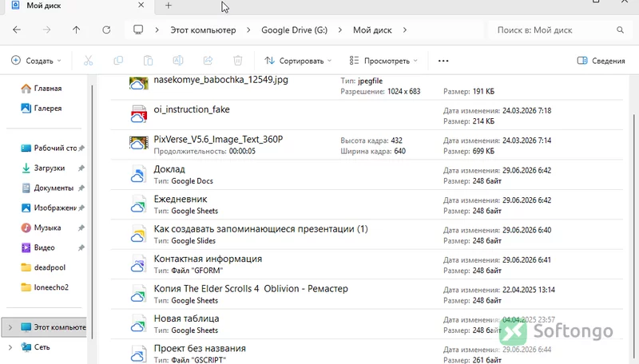Go back with the left arrow
This screenshot has height=364, width=639.
(x=17, y=30)
